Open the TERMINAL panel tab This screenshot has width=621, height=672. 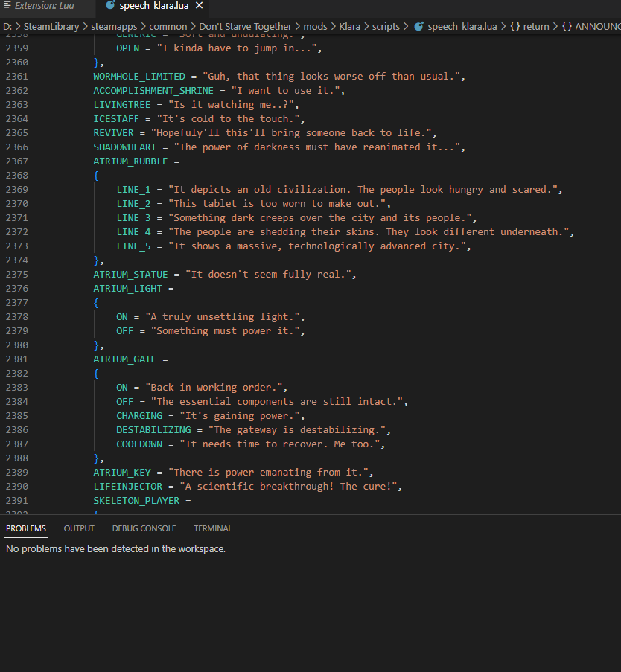(213, 528)
